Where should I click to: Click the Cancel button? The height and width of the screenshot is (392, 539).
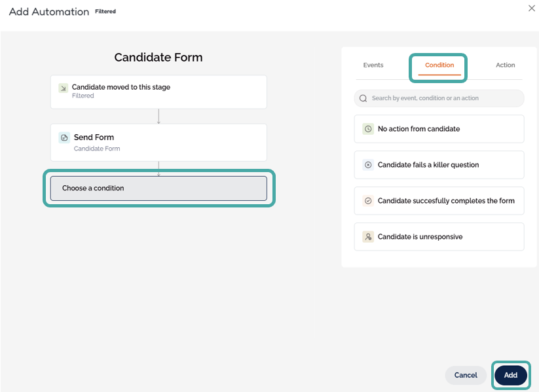click(466, 375)
